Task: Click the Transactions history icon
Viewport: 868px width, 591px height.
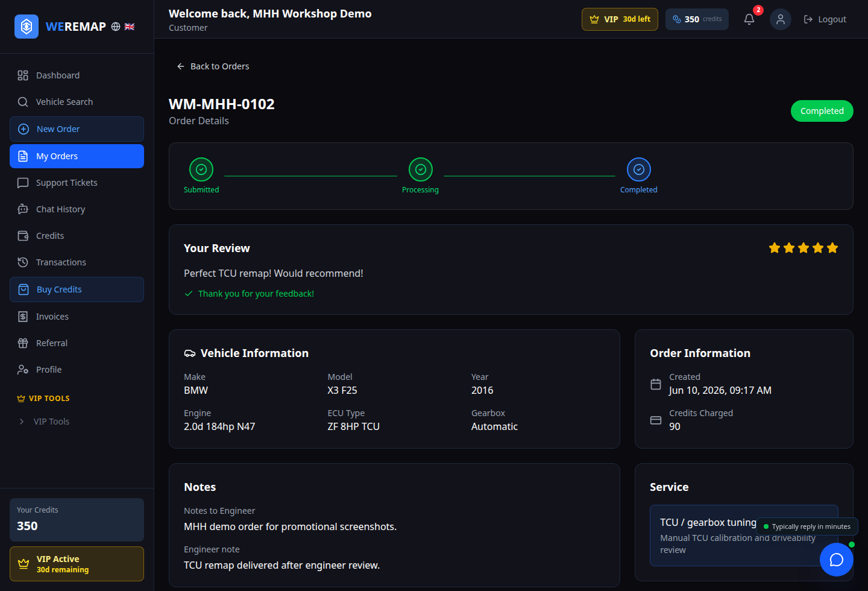Action: [23, 262]
